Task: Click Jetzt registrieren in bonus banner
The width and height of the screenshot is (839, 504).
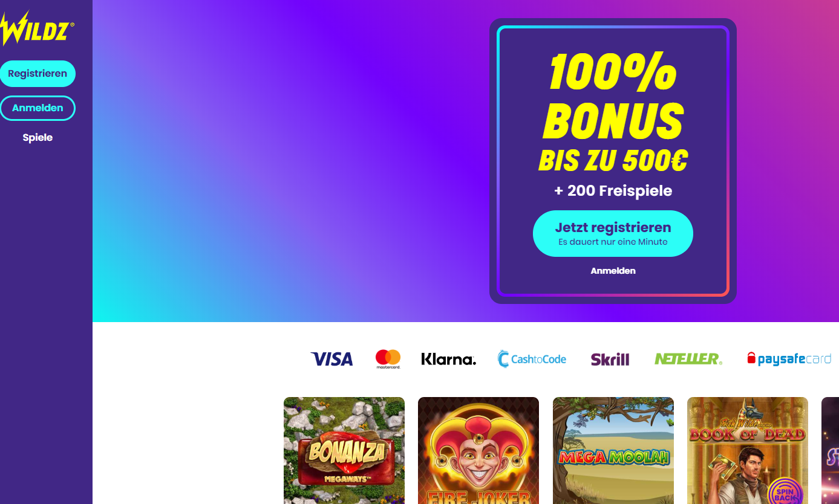Action: 613,233
